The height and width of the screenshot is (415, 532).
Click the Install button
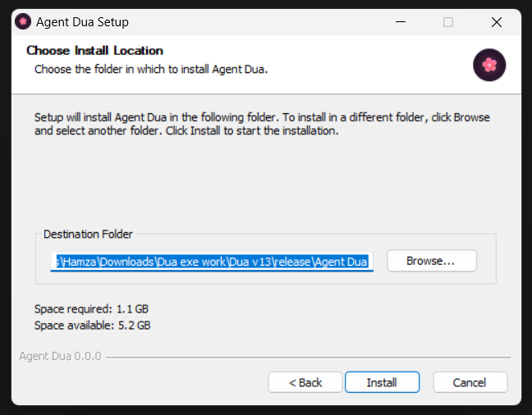[x=382, y=382]
